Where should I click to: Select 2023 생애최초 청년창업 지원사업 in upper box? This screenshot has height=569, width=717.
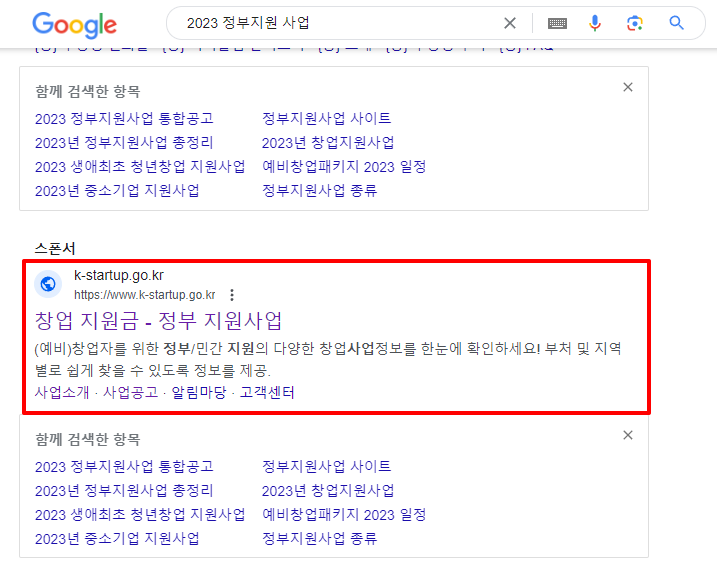(140, 166)
